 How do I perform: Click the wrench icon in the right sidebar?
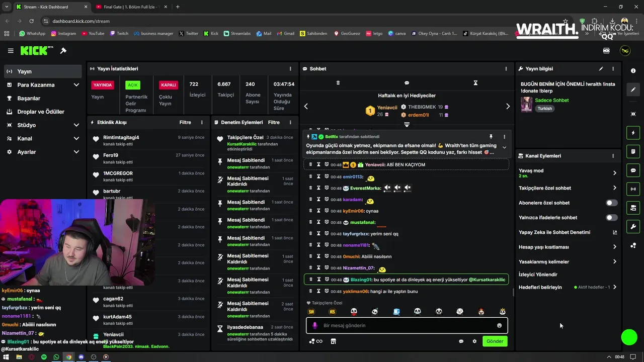click(x=633, y=226)
